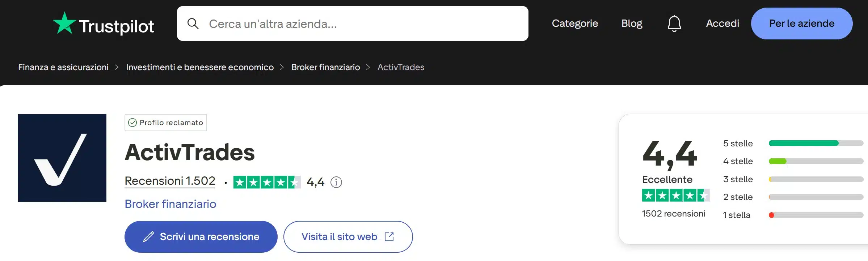Image resolution: width=868 pixels, height=261 pixels.
Task: Click the checkmark icon in Profilo reclamato badge
Action: point(132,123)
